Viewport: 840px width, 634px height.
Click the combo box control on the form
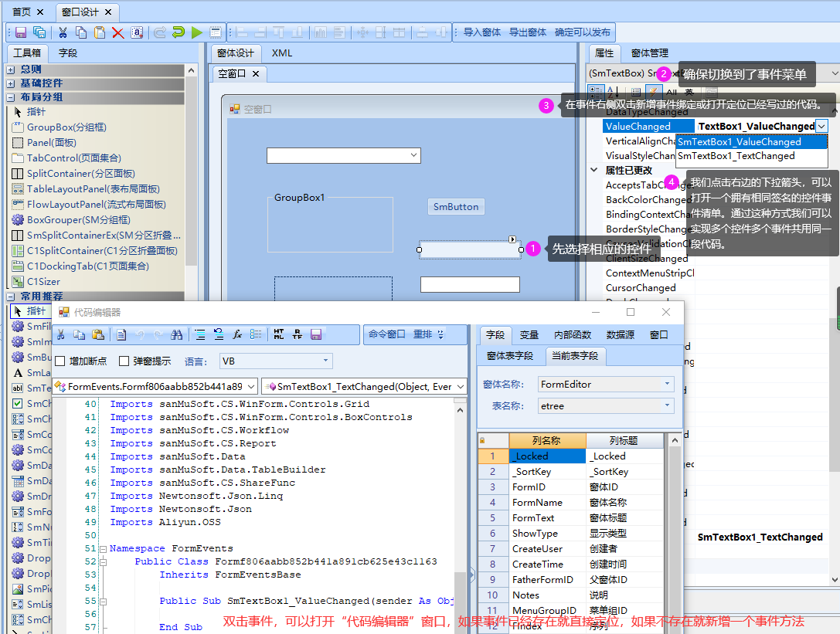(344, 155)
